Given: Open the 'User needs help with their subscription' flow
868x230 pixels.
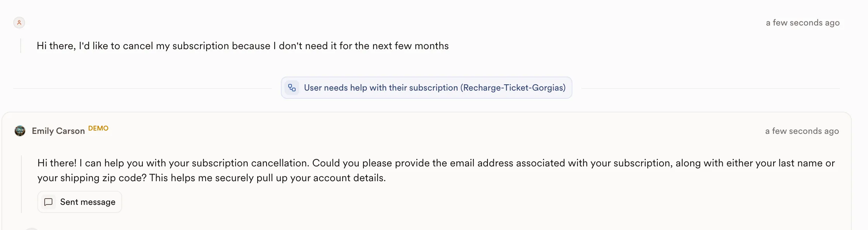Looking at the screenshot, I should tap(380, 88).
